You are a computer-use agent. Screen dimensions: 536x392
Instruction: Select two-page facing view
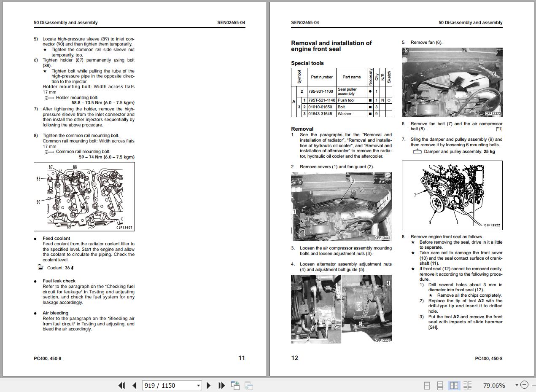pyautogui.click(x=454, y=385)
